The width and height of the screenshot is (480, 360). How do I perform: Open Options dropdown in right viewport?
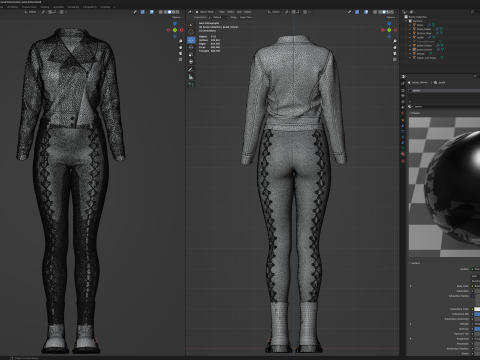coord(391,17)
